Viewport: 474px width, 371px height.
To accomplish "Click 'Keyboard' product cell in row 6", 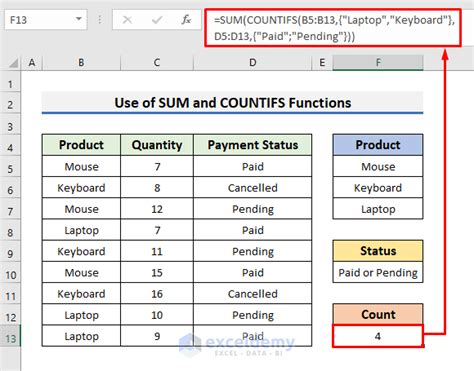I will pyautogui.click(x=81, y=188).
